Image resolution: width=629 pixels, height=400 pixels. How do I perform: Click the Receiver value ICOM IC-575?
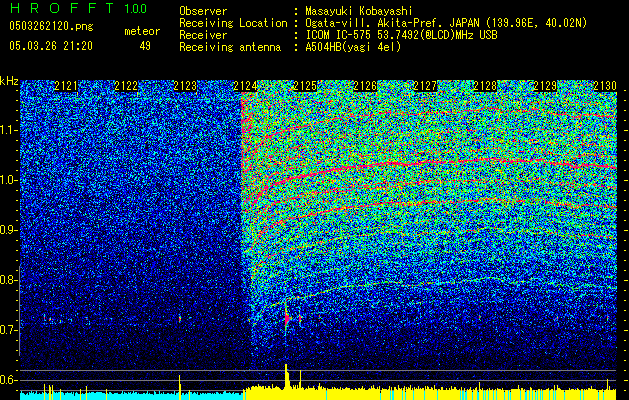(x=339, y=35)
